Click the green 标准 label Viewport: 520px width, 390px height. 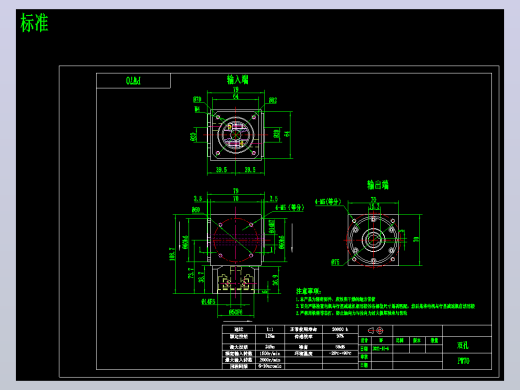[34, 23]
